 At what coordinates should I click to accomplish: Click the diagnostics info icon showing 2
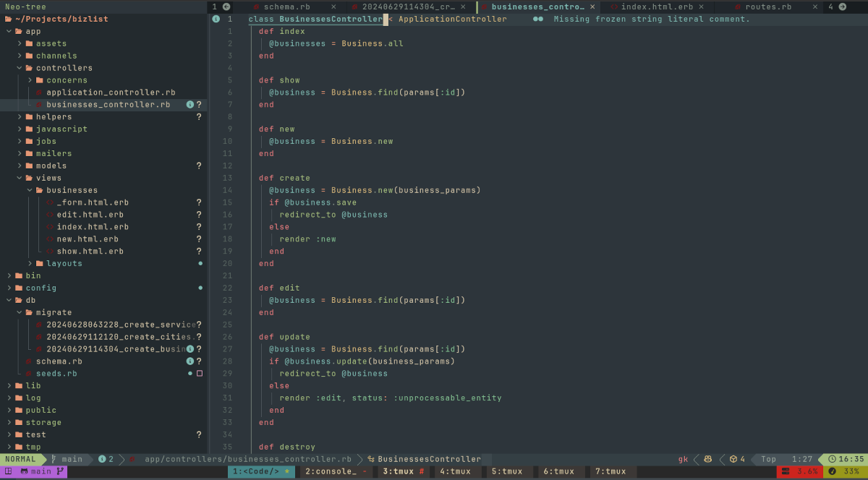pos(103,459)
